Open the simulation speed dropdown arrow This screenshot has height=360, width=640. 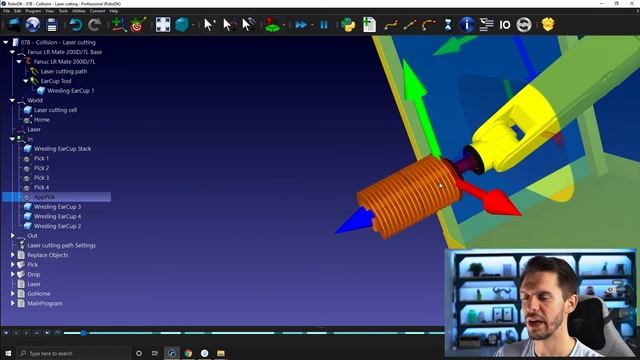(x=312, y=25)
